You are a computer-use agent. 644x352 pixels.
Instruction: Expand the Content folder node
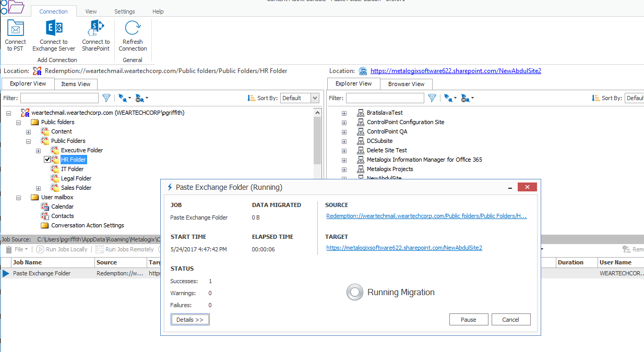tap(29, 131)
